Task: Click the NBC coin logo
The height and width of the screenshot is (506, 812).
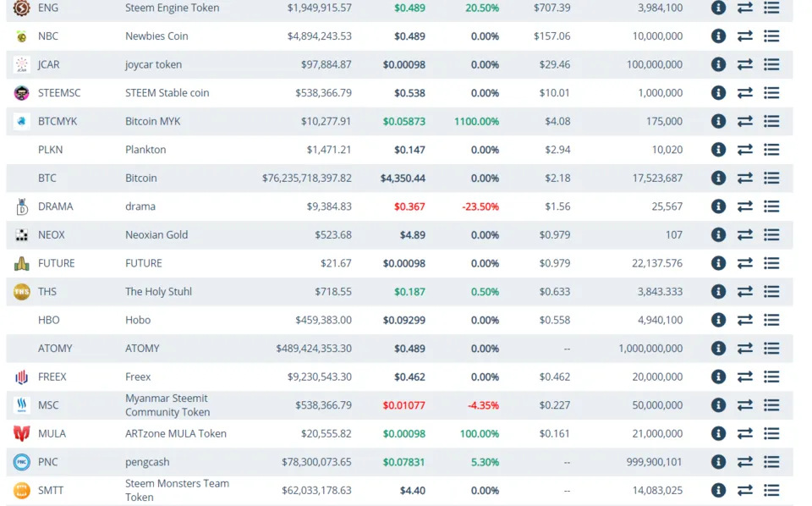Action: pyautogui.click(x=21, y=36)
